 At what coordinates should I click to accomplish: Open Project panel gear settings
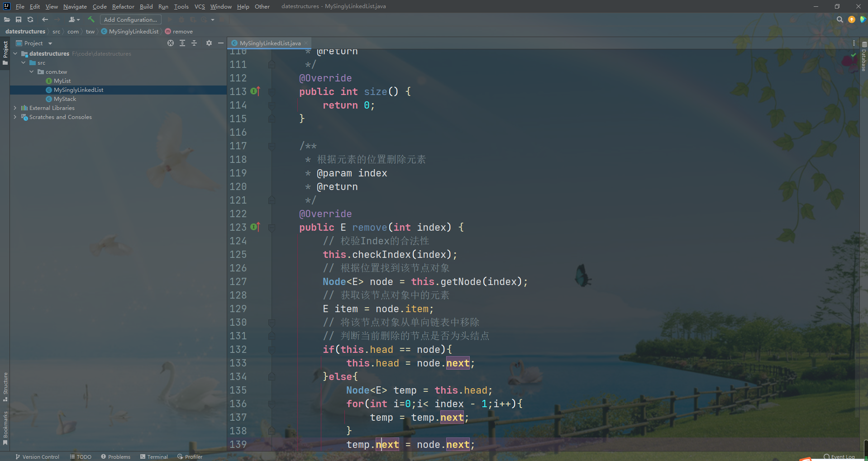click(209, 43)
